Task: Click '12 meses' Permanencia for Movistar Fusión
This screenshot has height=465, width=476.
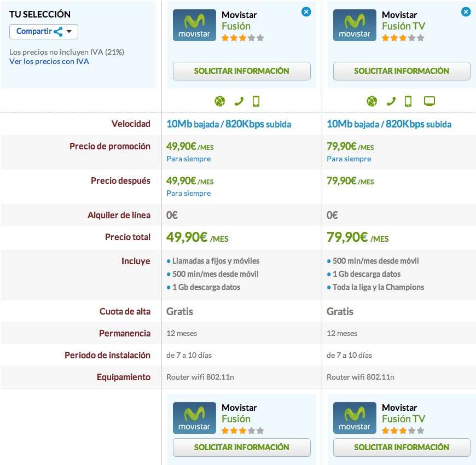Action: click(x=182, y=333)
